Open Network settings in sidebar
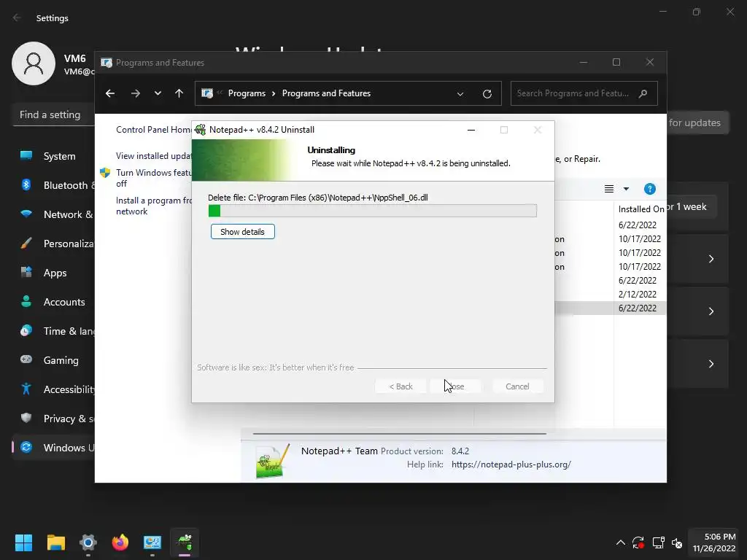The height and width of the screenshot is (560, 747). (x=53, y=214)
